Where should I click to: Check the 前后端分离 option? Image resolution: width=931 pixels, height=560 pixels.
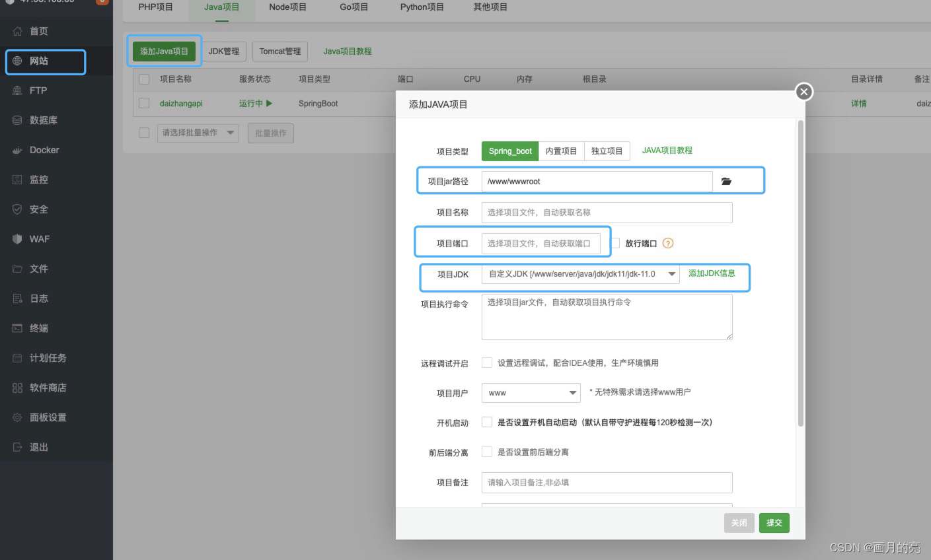click(x=487, y=451)
